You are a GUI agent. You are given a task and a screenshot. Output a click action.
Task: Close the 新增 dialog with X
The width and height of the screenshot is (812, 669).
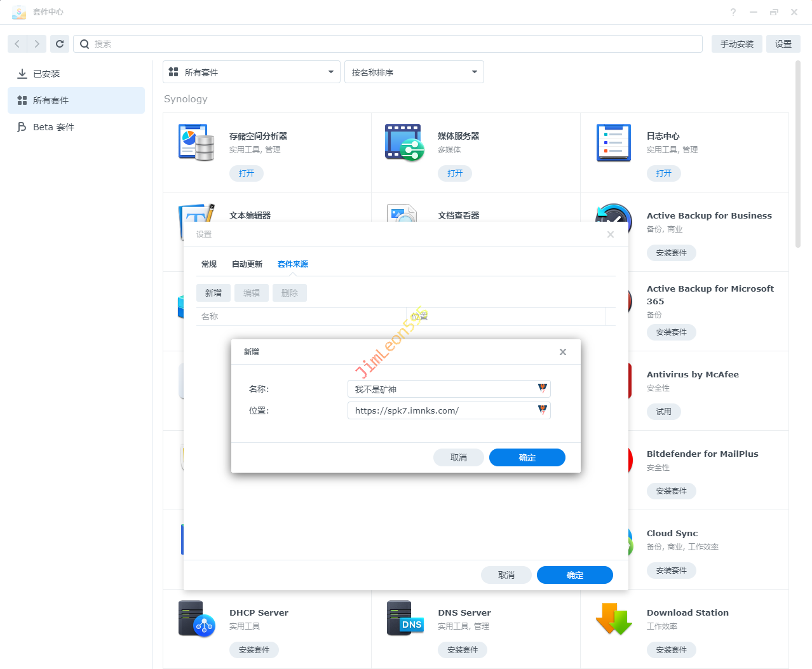point(562,352)
